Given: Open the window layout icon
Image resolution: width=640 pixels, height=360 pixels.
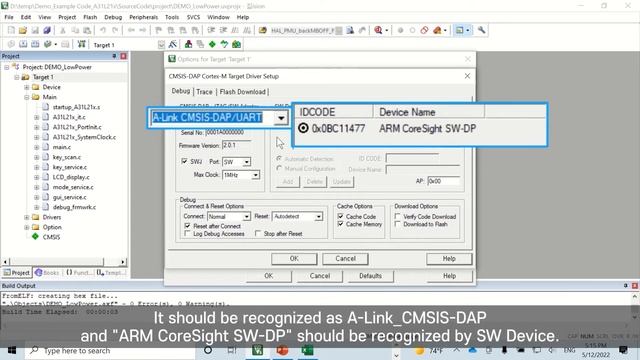Looking at the screenshot, I should point(460,30).
